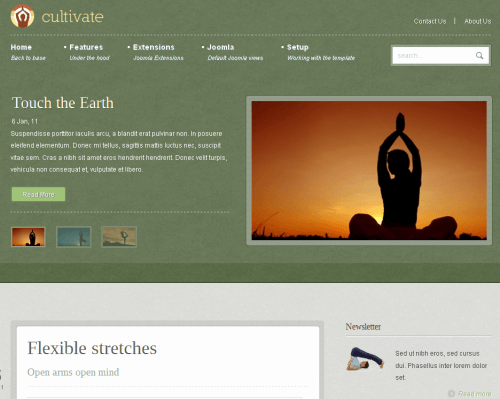The image size is (500, 399).
Task: Click the Default Joomla views subtitle
Action: [x=235, y=58]
